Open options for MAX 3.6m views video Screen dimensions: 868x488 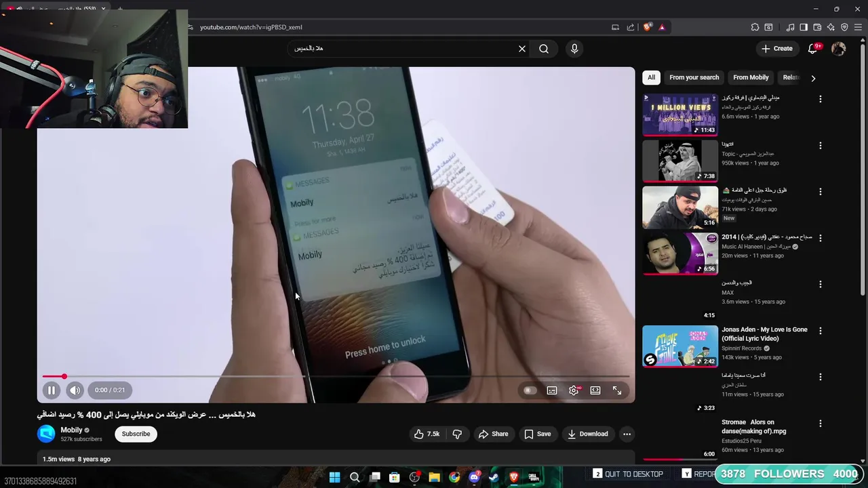(x=821, y=284)
